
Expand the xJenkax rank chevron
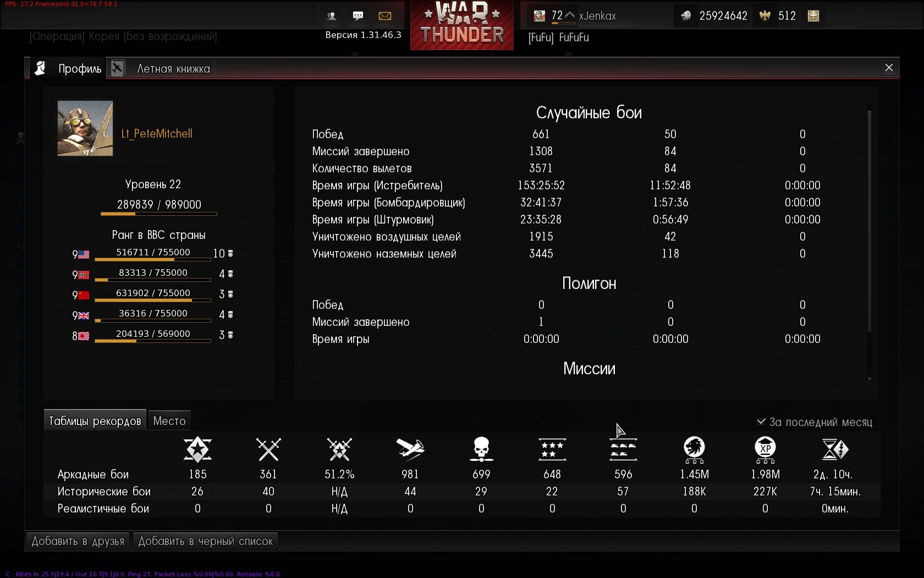[570, 15]
